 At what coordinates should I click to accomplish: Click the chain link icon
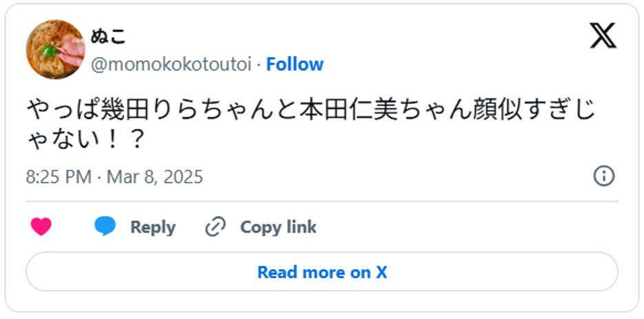point(216,227)
